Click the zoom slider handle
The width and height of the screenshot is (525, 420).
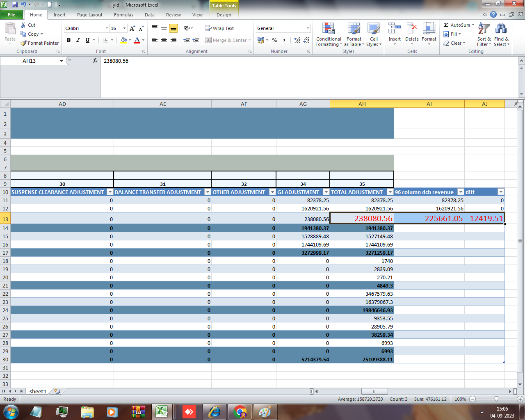(x=496, y=399)
